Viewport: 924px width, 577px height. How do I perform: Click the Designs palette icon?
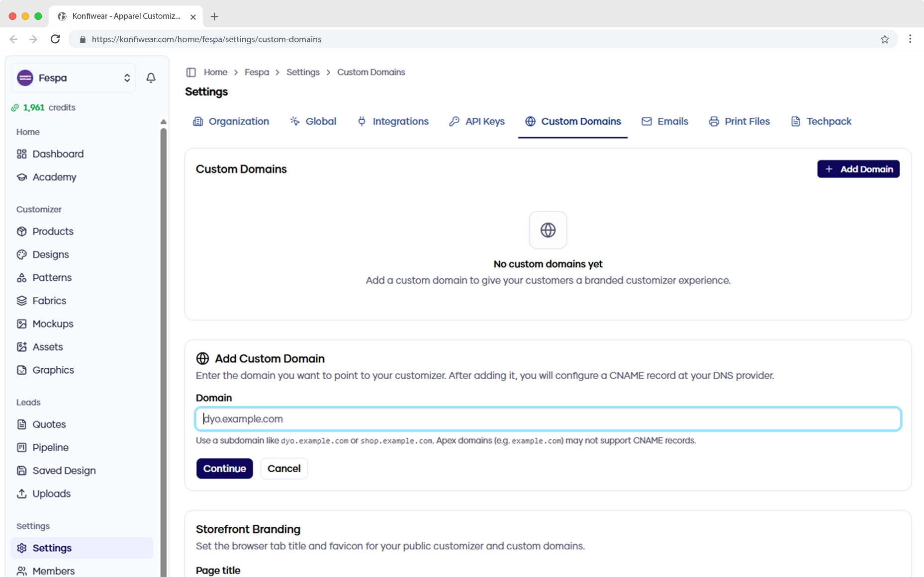tap(21, 254)
